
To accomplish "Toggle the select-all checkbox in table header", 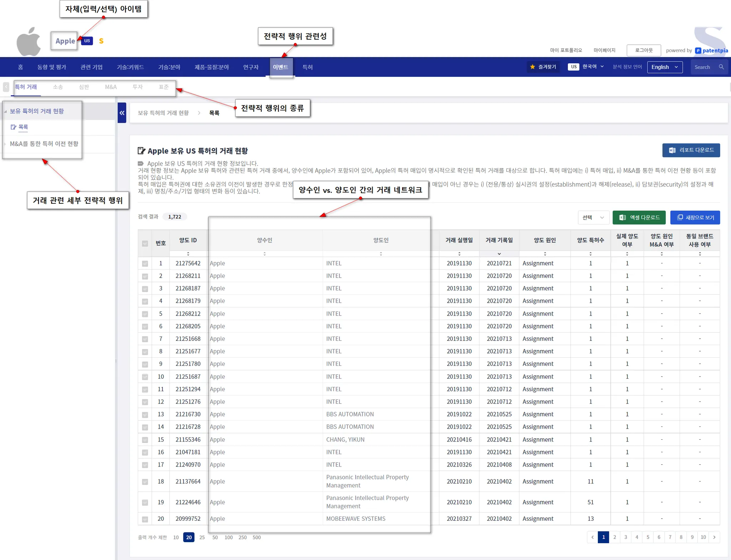I will tap(145, 243).
